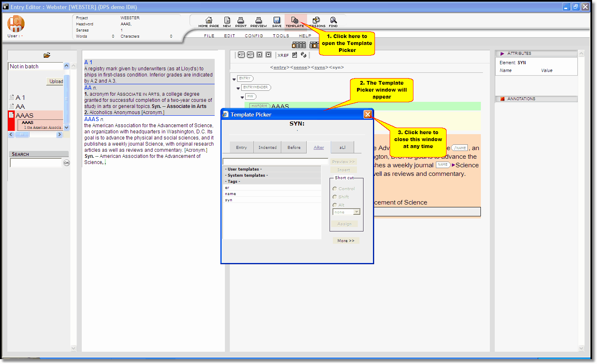597x364 pixels.
Task: Select the After tab
Action: click(319, 147)
